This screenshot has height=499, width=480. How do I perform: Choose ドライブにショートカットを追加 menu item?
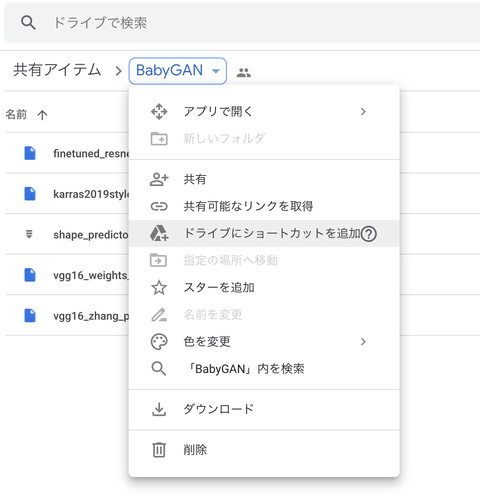coord(264,233)
